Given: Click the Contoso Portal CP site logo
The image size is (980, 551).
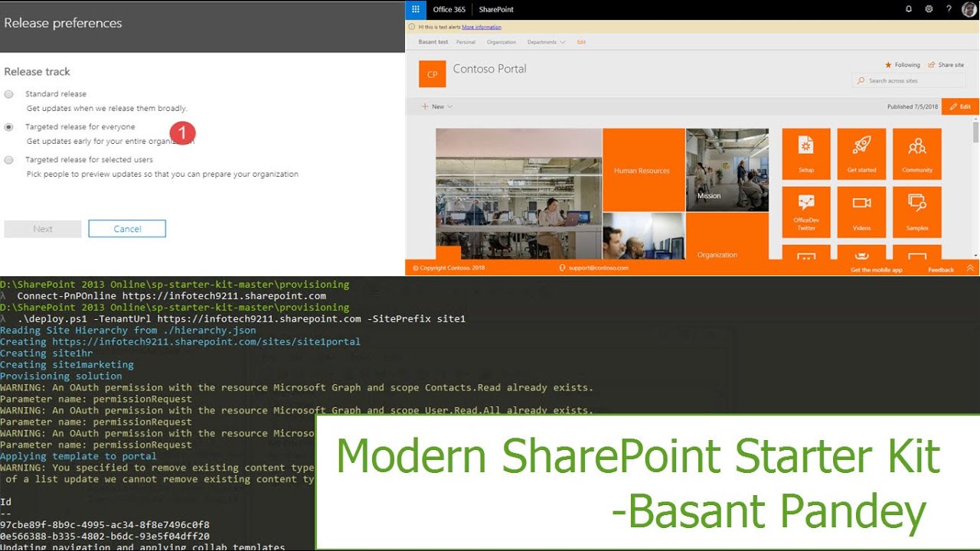Looking at the screenshot, I should (433, 74).
